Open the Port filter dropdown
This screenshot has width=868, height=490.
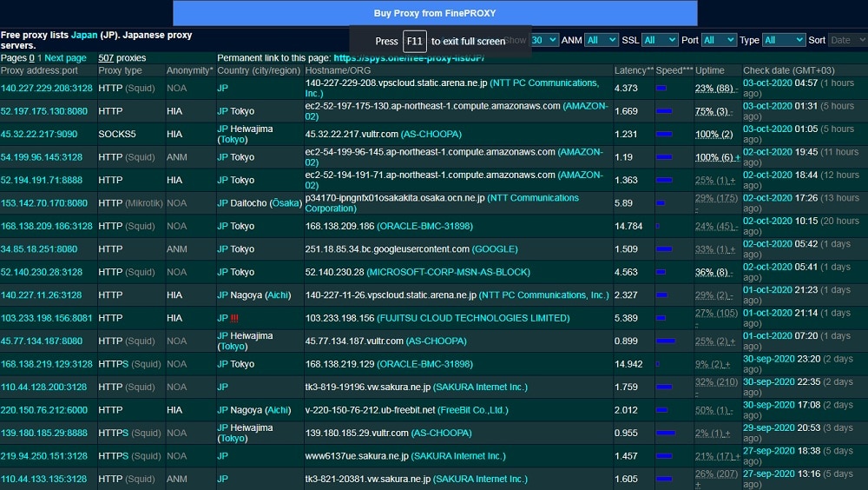click(719, 40)
